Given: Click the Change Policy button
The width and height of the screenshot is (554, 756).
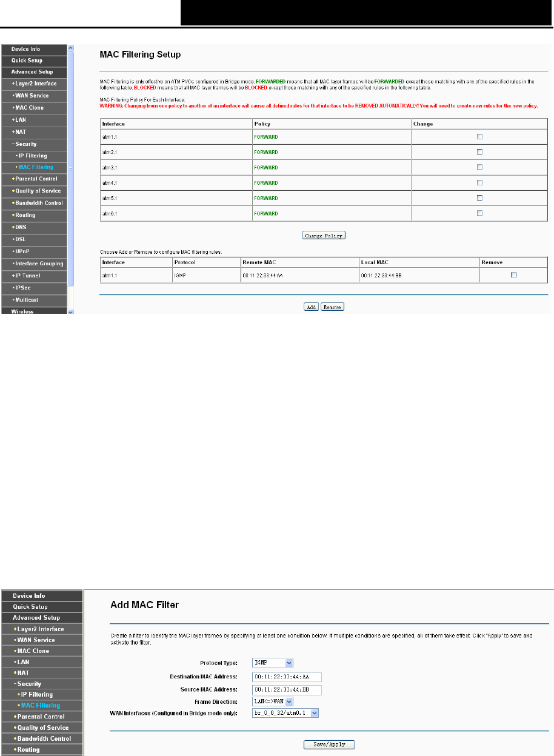Looking at the screenshot, I should pyautogui.click(x=324, y=235).
